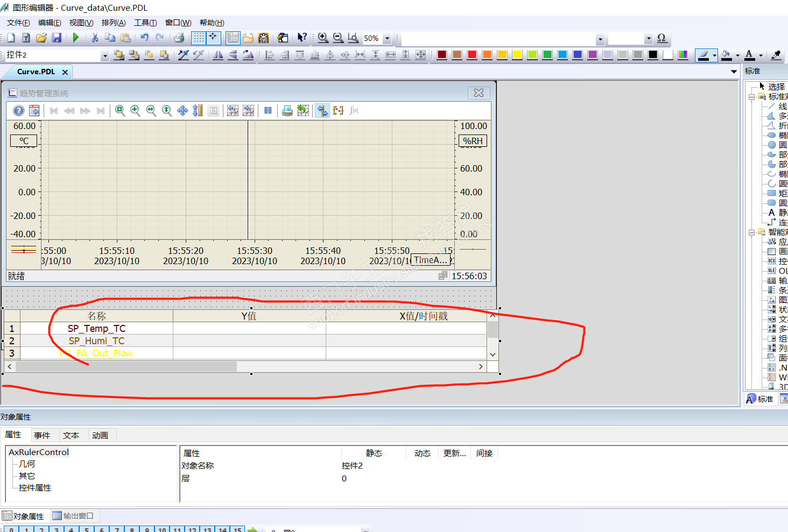
Task: Save the picture with floppy disk icon
Action: [x=57, y=38]
